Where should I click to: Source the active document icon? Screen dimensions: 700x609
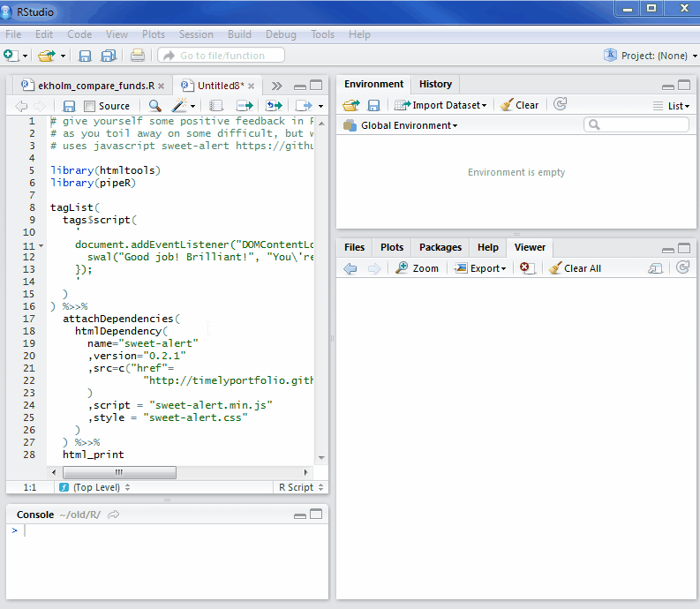click(x=304, y=106)
